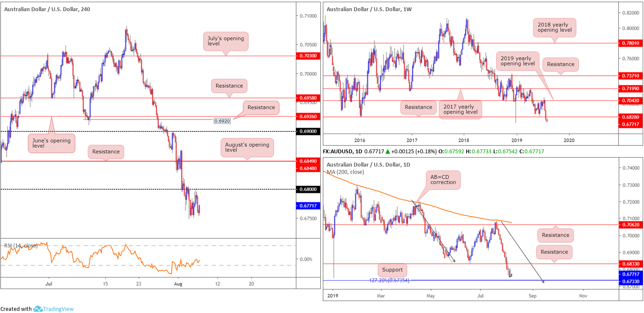Click the 'Sep' date on daily axis
This screenshot has height=313, width=644.
click(x=532, y=295)
